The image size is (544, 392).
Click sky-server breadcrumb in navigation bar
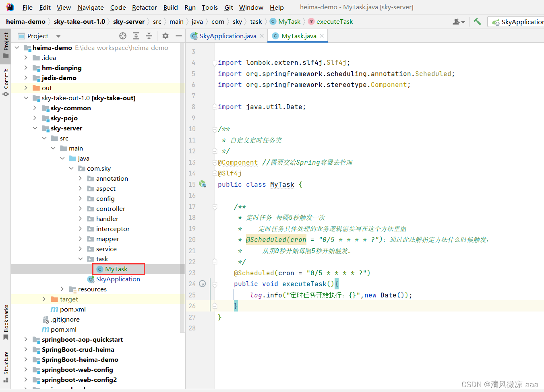pos(129,22)
